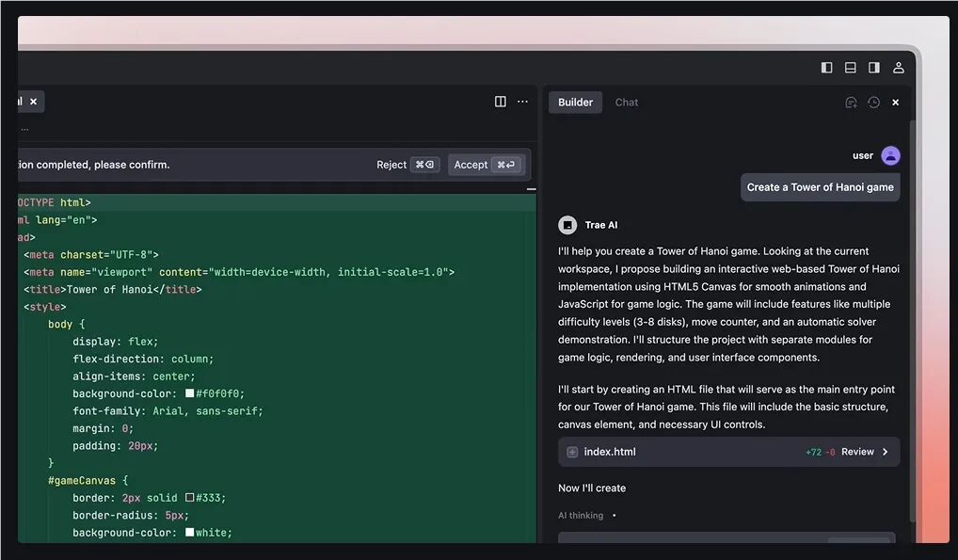Viewport: 958px width, 560px height.
Task: Open the user account profile icon
Action: pos(898,67)
